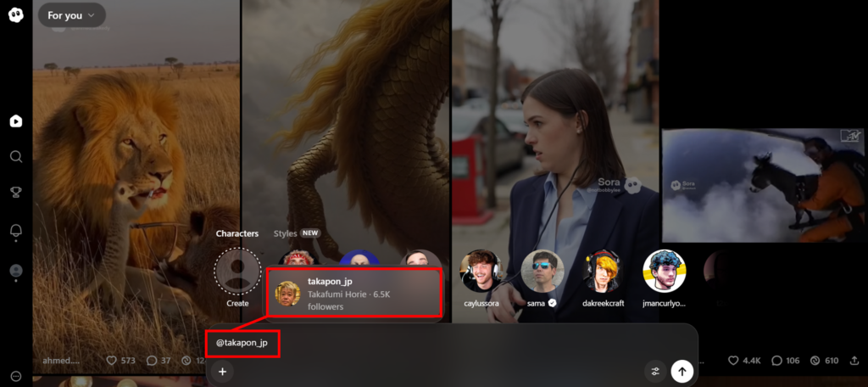Click the Sora logo in the sidebar
Image resolution: width=868 pixels, height=387 pixels.
point(15,14)
